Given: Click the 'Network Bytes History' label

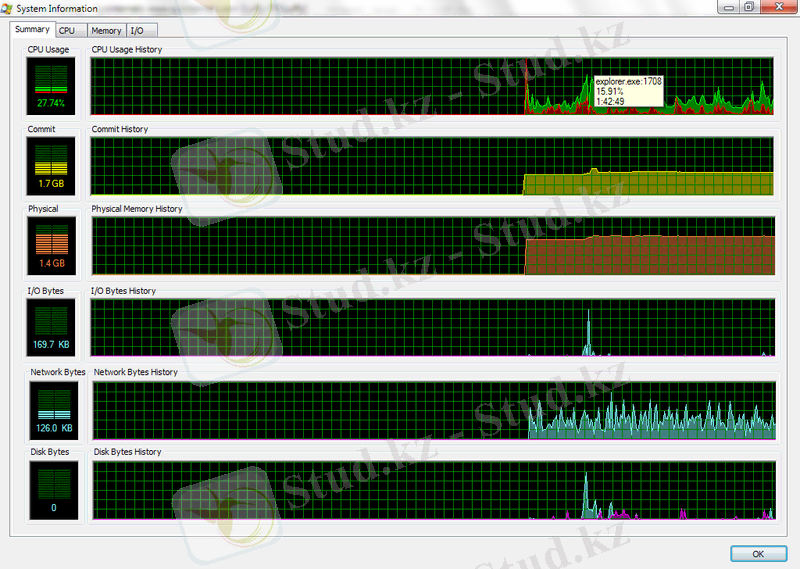Looking at the screenshot, I should [136, 372].
